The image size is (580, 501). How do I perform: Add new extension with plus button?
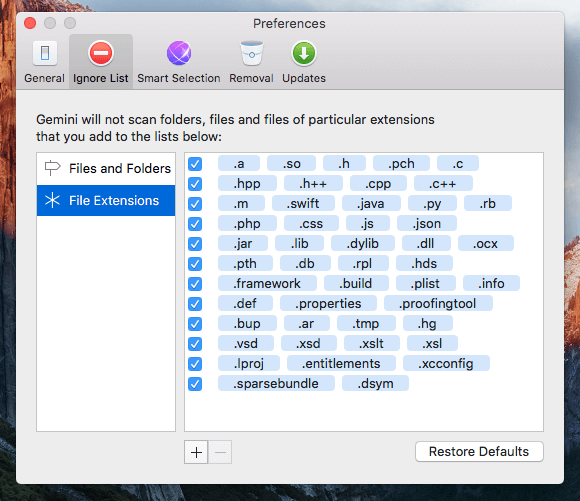pyautogui.click(x=196, y=452)
